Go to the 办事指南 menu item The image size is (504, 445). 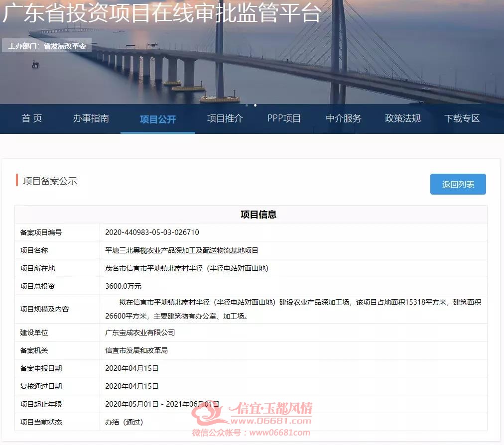91,118
